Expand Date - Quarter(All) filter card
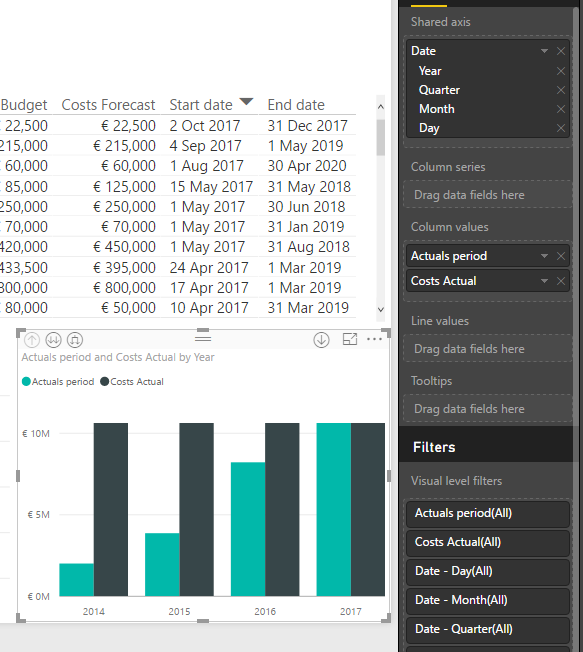Image resolution: width=583 pixels, height=652 pixels. tap(487, 630)
